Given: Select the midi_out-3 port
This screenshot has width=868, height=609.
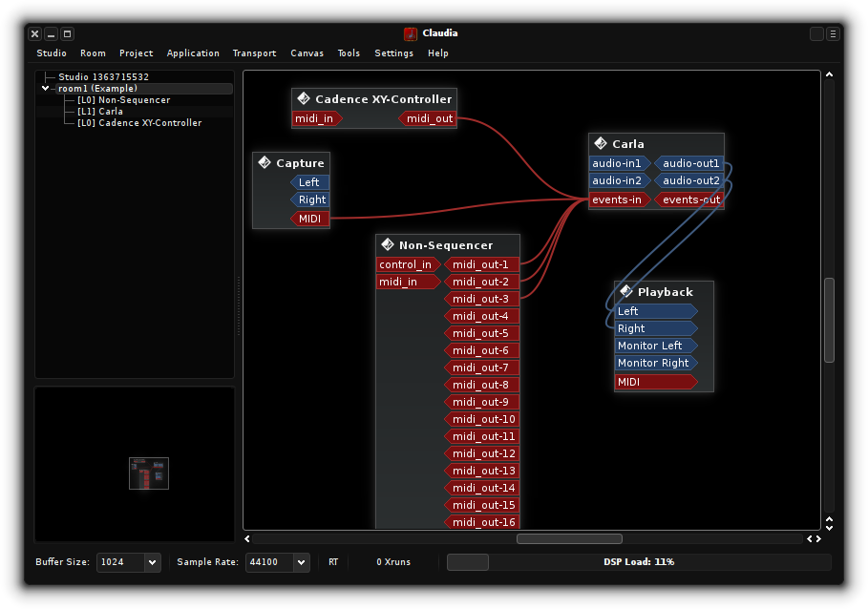Looking at the screenshot, I should (x=481, y=299).
